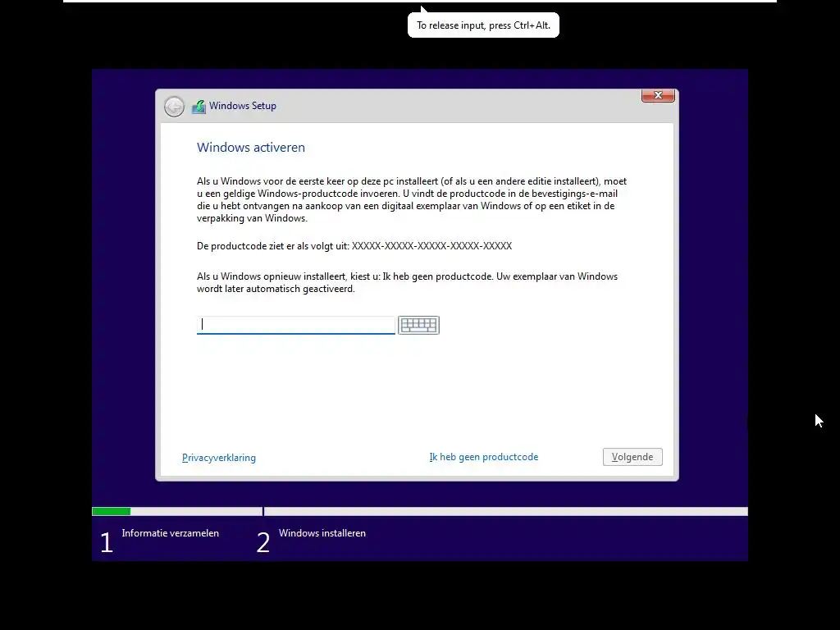The image size is (840, 630).
Task: Click the Windows Setup title icon
Action: coord(199,107)
